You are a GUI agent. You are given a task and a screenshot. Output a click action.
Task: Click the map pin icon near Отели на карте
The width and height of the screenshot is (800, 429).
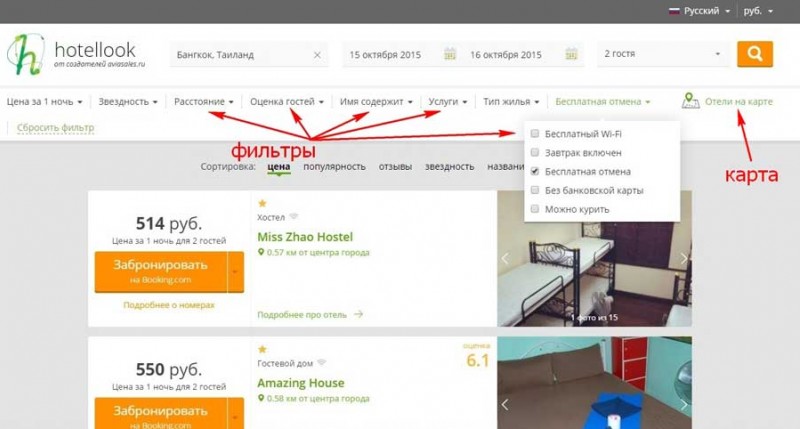coord(690,101)
